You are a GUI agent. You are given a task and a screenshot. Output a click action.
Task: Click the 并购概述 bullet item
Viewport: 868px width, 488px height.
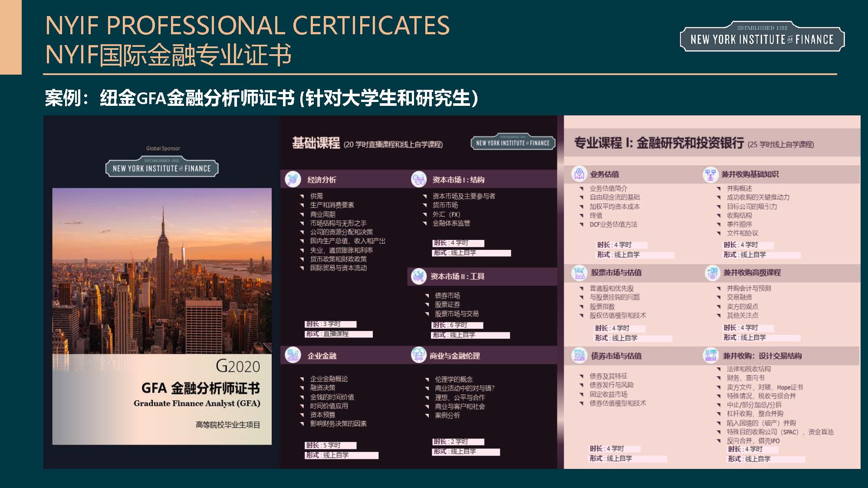(739, 188)
